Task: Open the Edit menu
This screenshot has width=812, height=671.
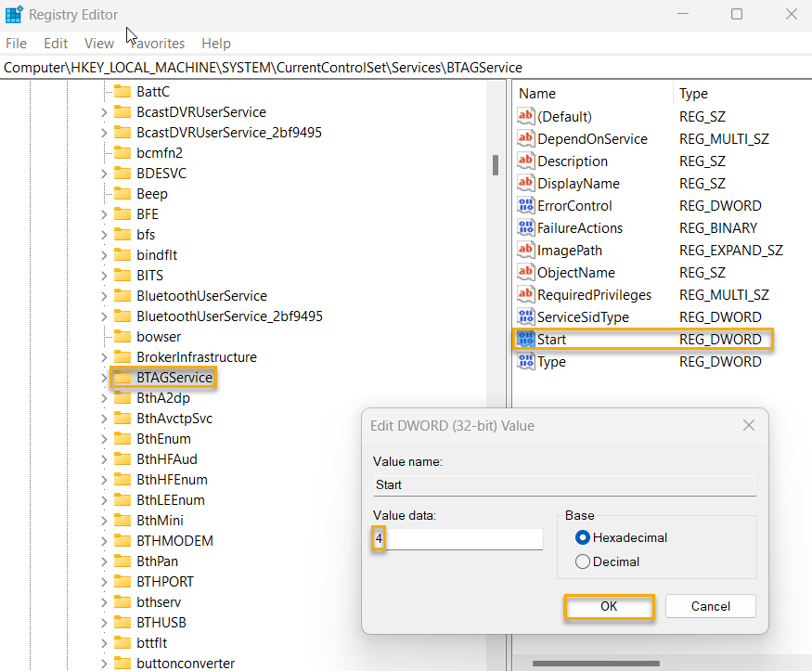Action: click(x=55, y=43)
